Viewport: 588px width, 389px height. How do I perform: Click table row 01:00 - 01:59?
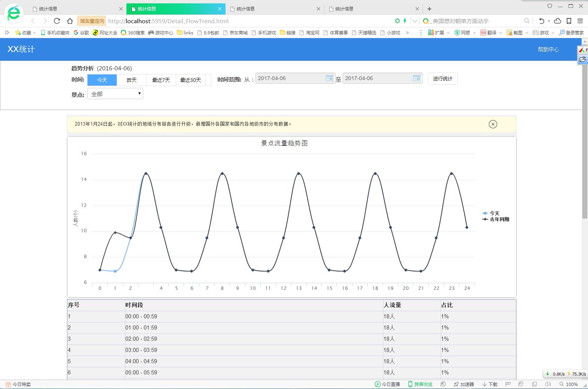point(292,328)
